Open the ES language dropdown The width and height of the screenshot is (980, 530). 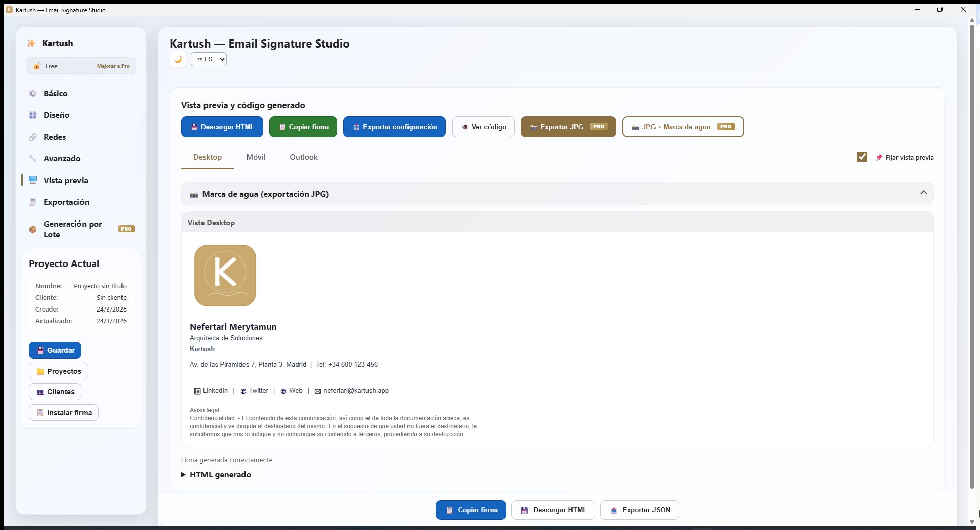[x=209, y=59]
